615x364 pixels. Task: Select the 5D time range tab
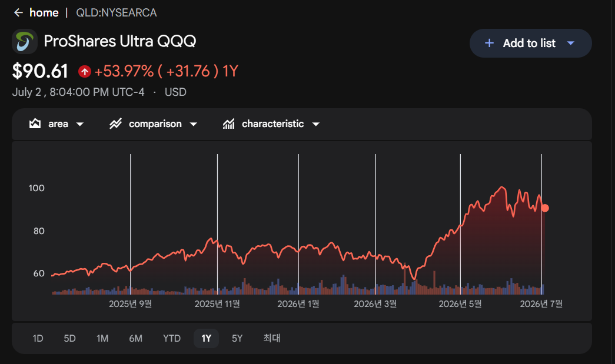tap(69, 338)
